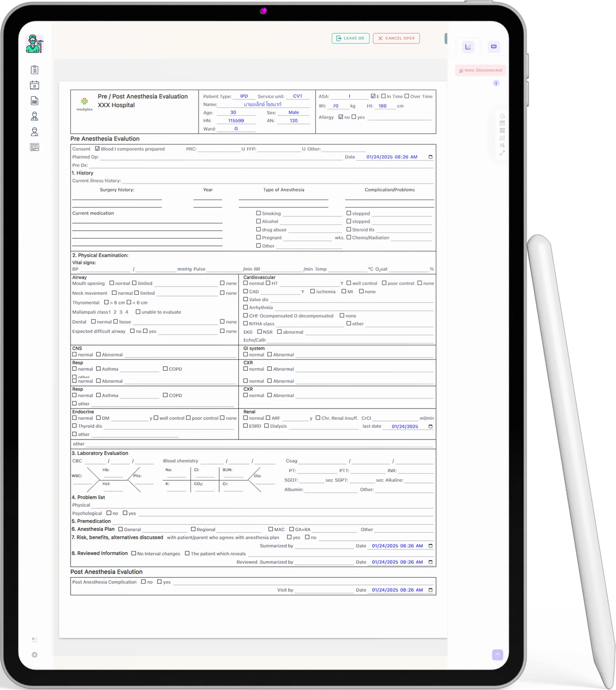Click the spreadsheet document sidebar icon
Viewport: 616px width, 690px height.
pos(34,101)
